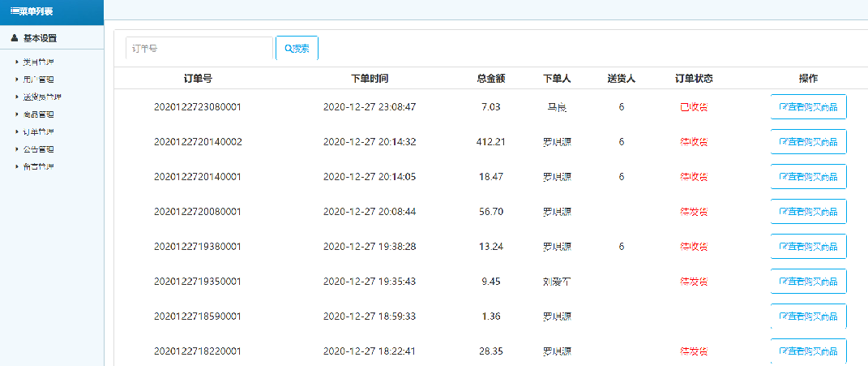Viewport: 868px width, 366px height.
Task: Open 留言管理 at the sidebar bottom
Action: [38, 167]
